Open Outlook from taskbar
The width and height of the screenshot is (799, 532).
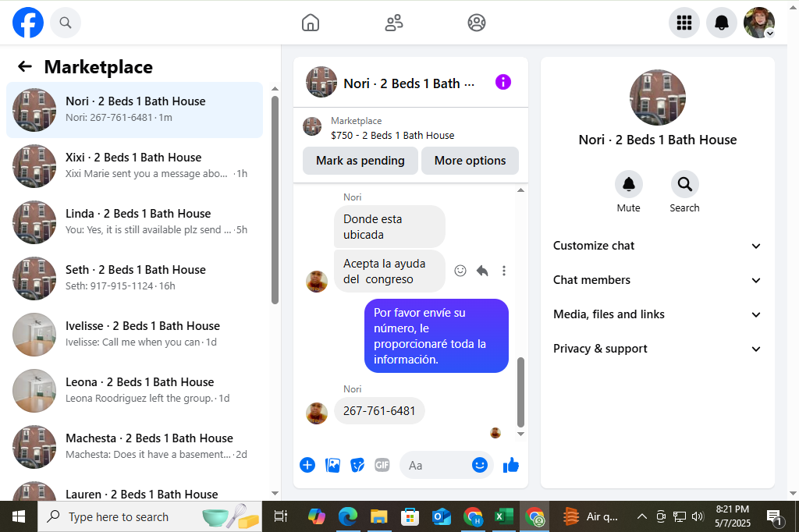pos(442,516)
